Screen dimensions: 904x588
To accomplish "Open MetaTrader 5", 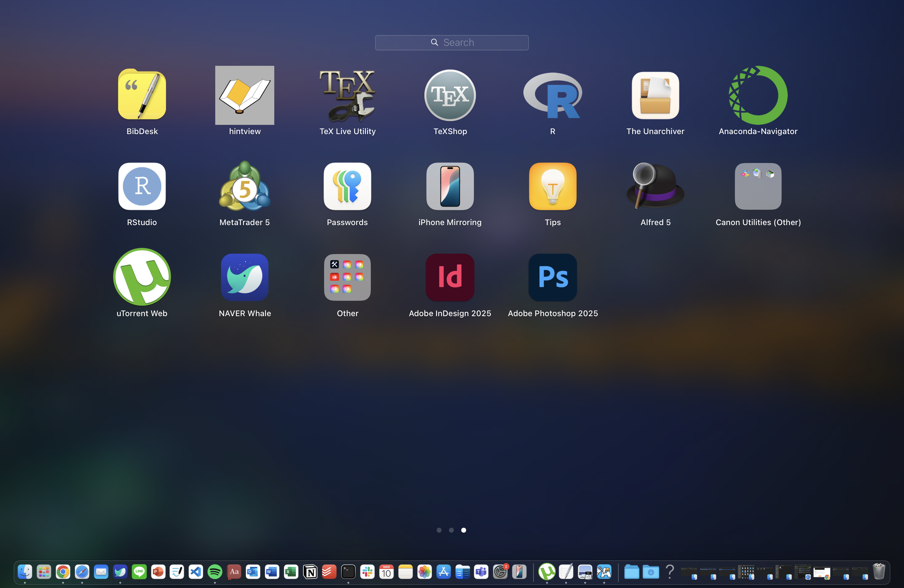I will [245, 186].
